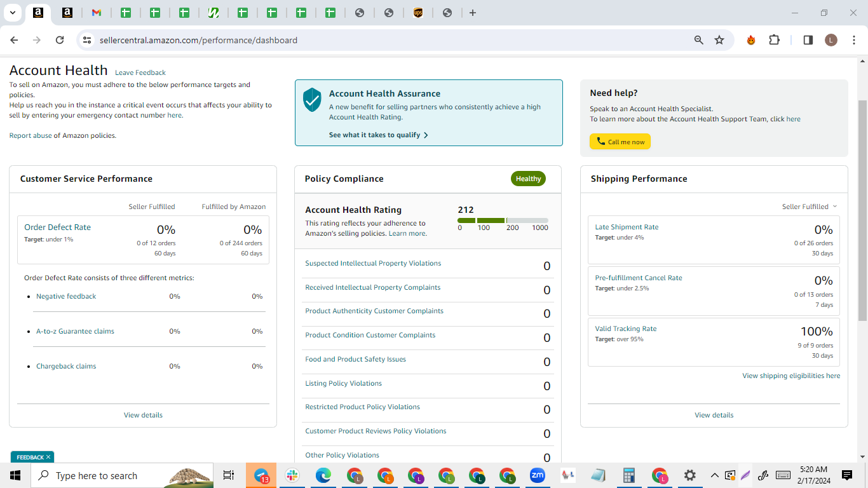Expand See what it takes to qualify

pos(379,135)
